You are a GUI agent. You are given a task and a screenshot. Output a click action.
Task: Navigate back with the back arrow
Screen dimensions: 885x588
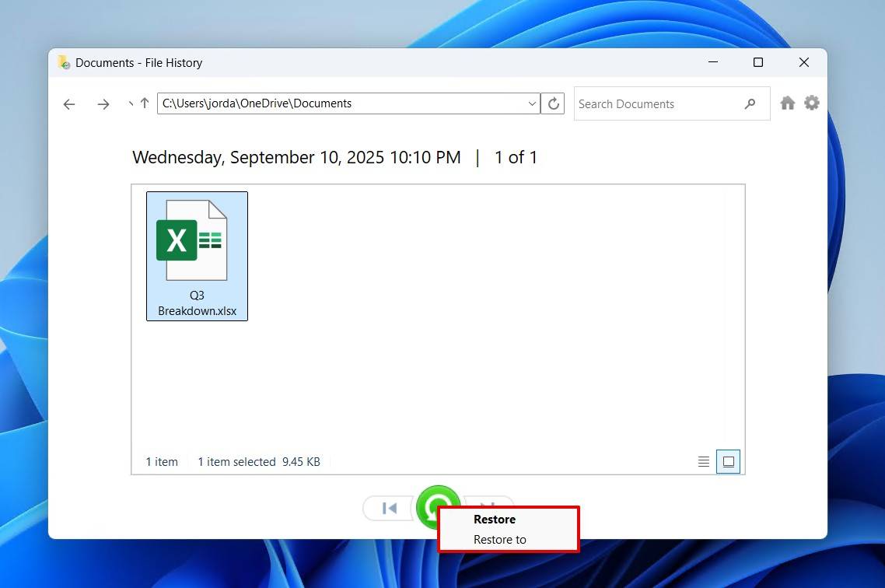tap(68, 103)
